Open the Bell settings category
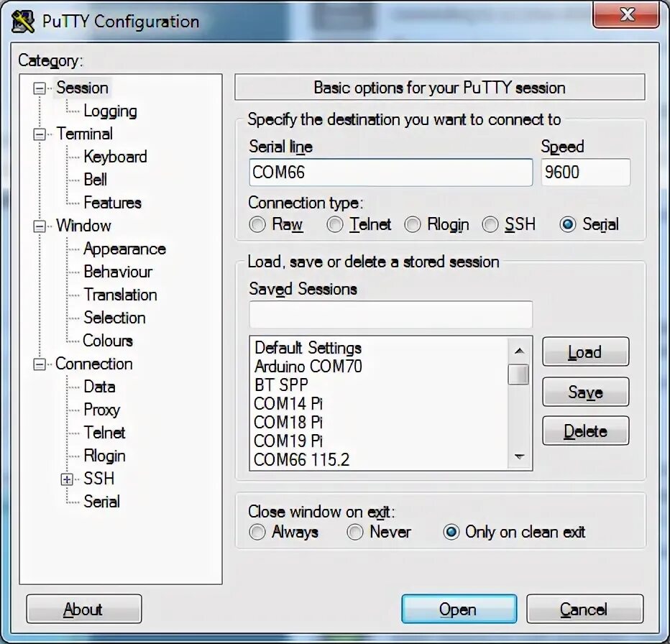The width and height of the screenshot is (670, 644). click(x=96, y=180)
